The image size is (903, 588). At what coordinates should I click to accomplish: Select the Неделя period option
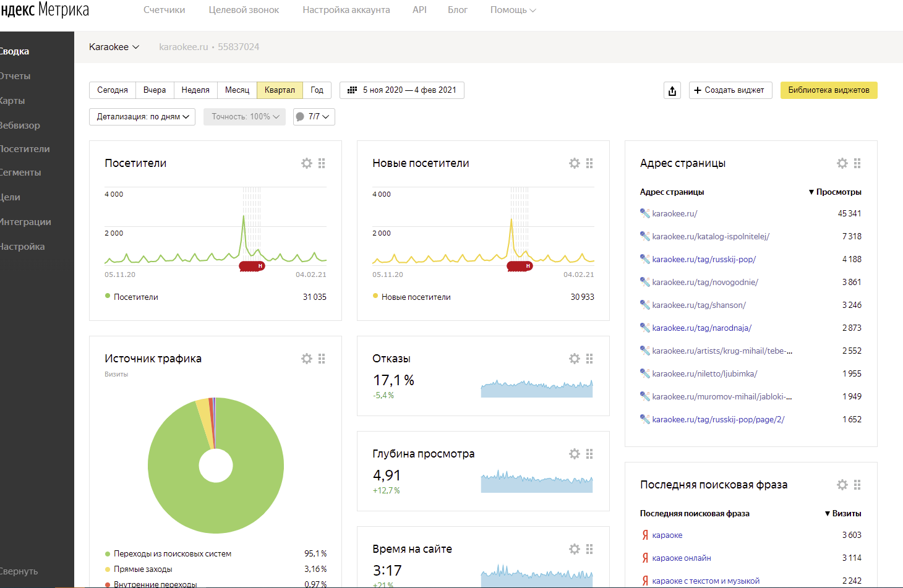pyautogui.click(x=195, y=90)
